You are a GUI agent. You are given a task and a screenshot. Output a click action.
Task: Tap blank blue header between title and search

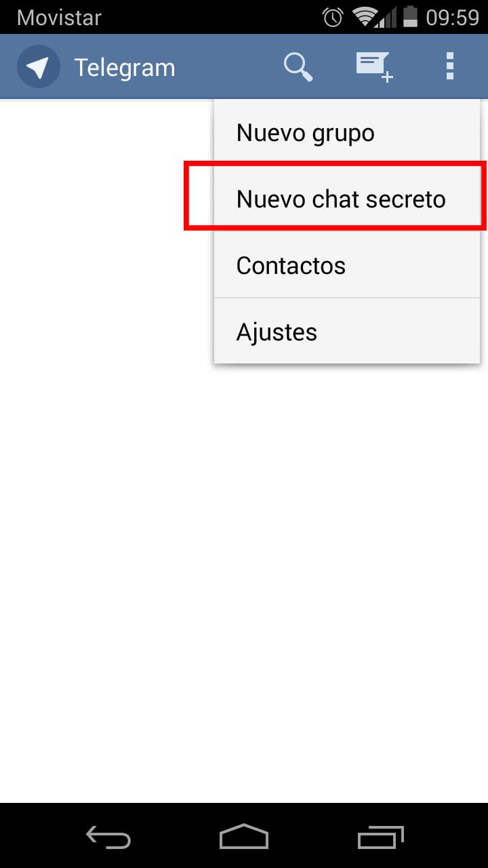pyautogui.click(x=229, y=66)
